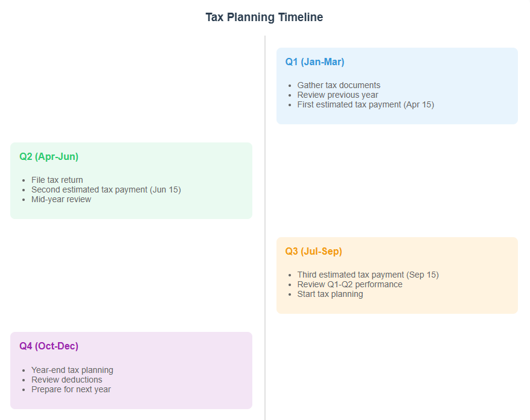Click the Q2 (Apr-Jun) heading
530x420 pixels.
click(x=49, y=157)
